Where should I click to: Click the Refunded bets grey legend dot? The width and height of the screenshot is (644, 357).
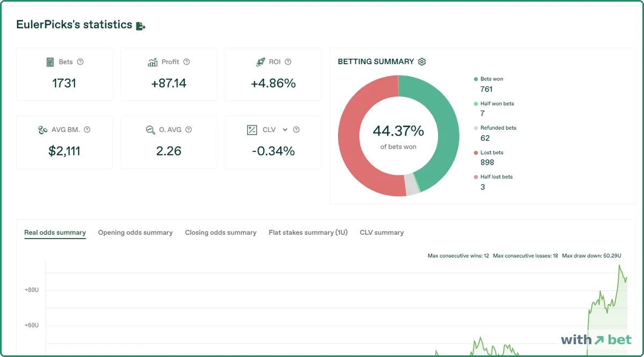tap(475, 128)
